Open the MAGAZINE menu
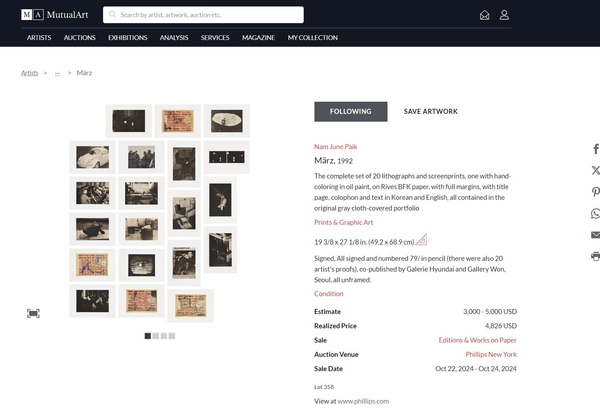Viewport: 600px width, 415px height. (x=258, y=37)
